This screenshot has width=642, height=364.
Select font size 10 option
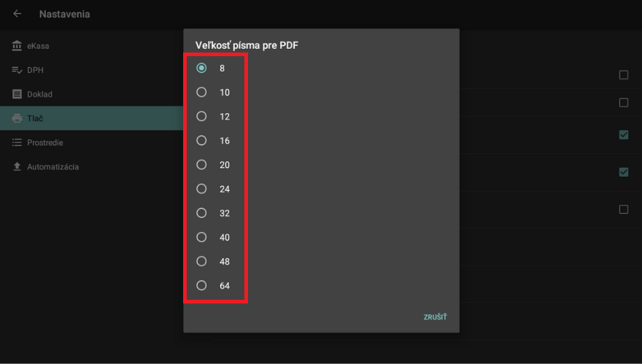click(201, 92)
